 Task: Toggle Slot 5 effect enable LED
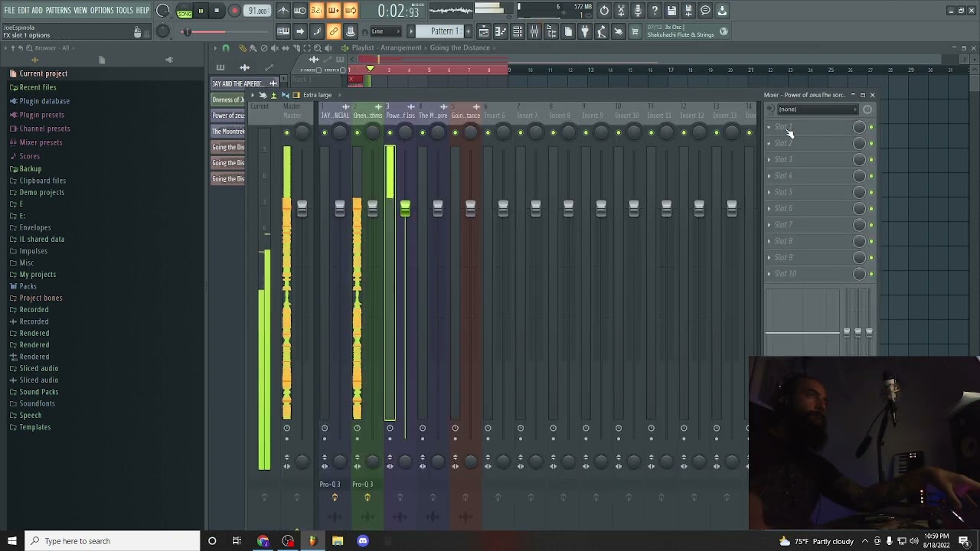point(871,192)
